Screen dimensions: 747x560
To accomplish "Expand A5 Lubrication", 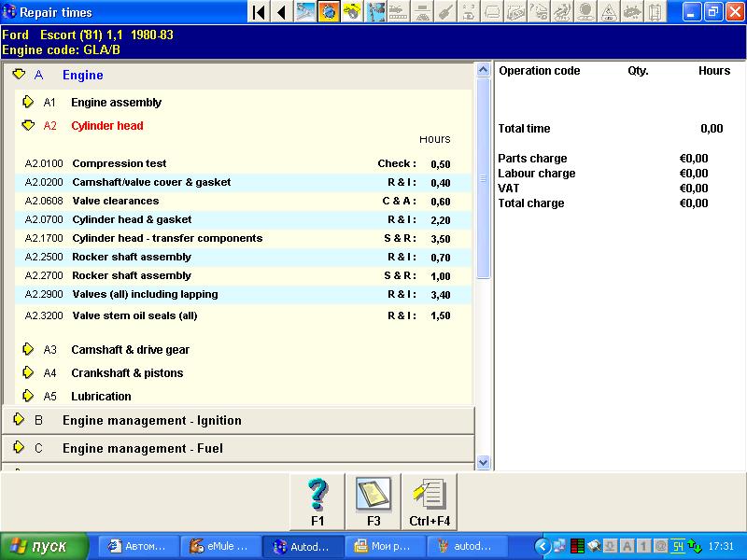I will click(x=28, y=396).
